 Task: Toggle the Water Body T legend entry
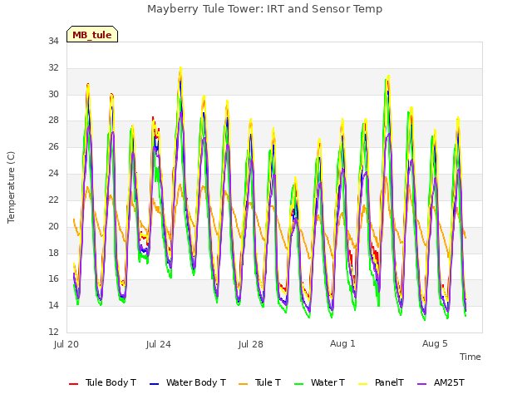pyautogui.click(x=188, y=382)
